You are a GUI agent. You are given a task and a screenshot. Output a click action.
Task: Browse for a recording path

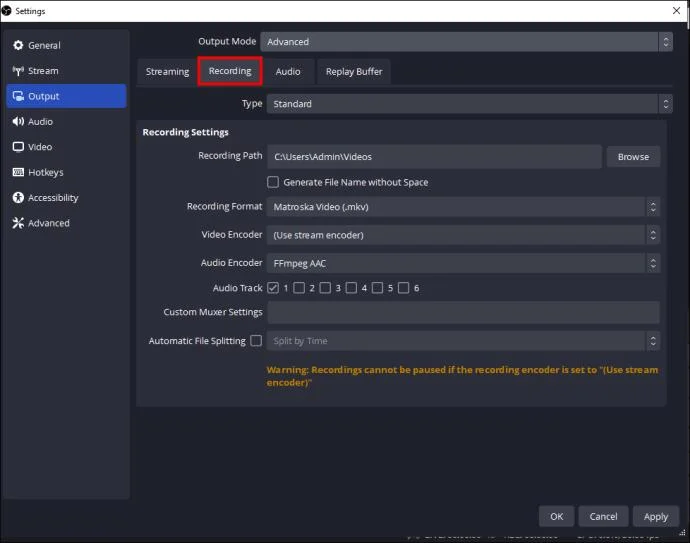(633, 157)
